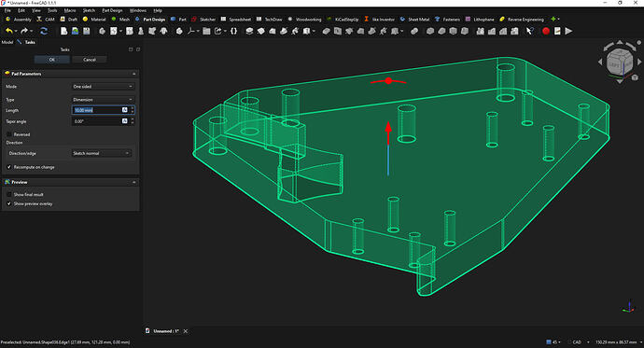This screenshot has height=348, width=644.
Task: Open the Macro menu
Action: pos(70,10)
